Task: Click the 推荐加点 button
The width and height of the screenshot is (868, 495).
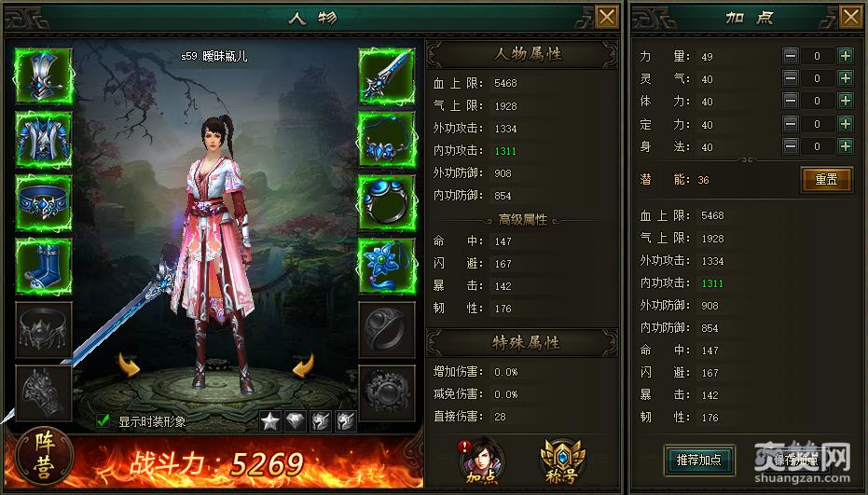Action: tap(699, 460)
